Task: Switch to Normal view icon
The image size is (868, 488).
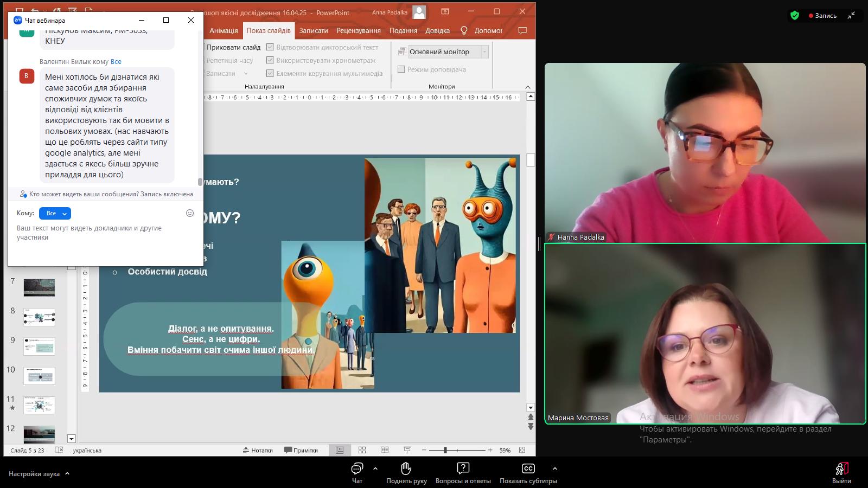Action: pyautogui.click(x=340, y=450)
